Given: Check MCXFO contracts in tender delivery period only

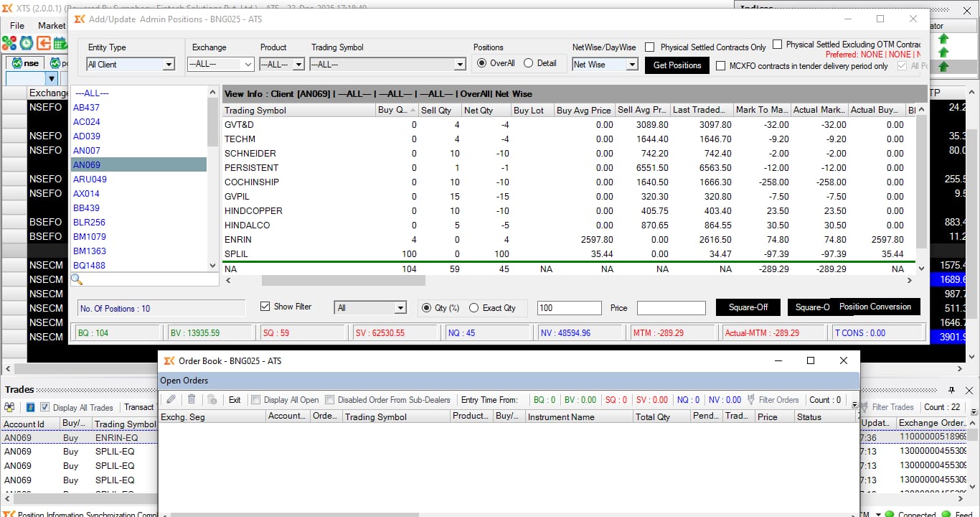Looking at the screenshot, I should click(721, 66).
